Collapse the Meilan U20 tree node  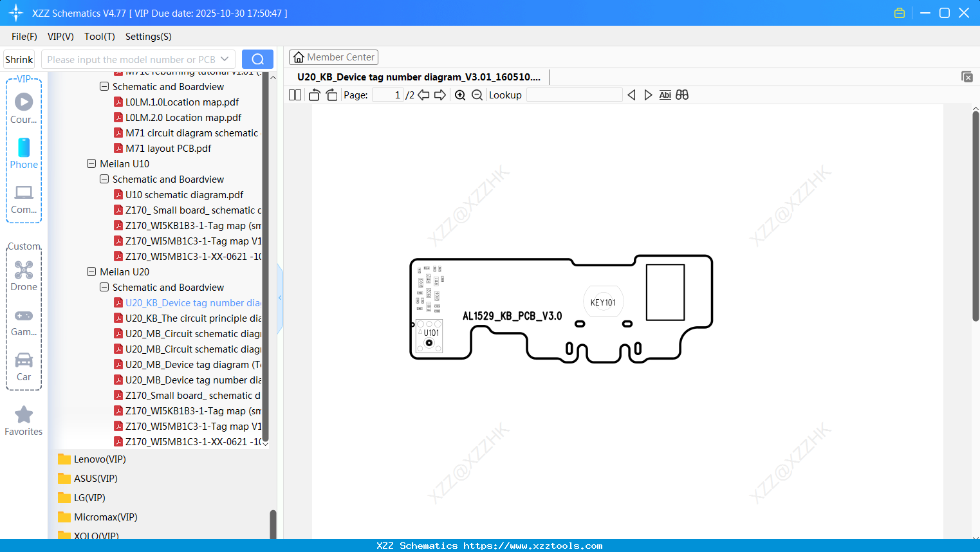(x=91, y=271)
